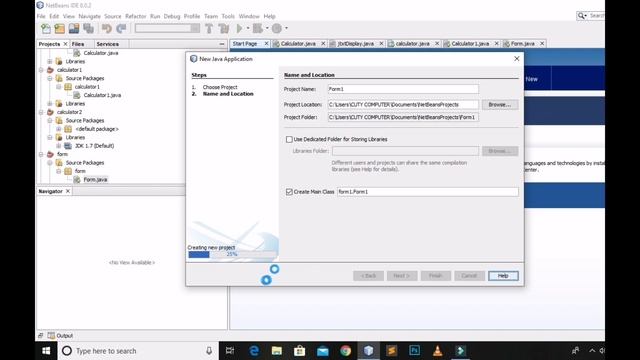Launch Microsoft Edge from the taskbar
Viewport: 640px width, 360px height.
point(254,351)
